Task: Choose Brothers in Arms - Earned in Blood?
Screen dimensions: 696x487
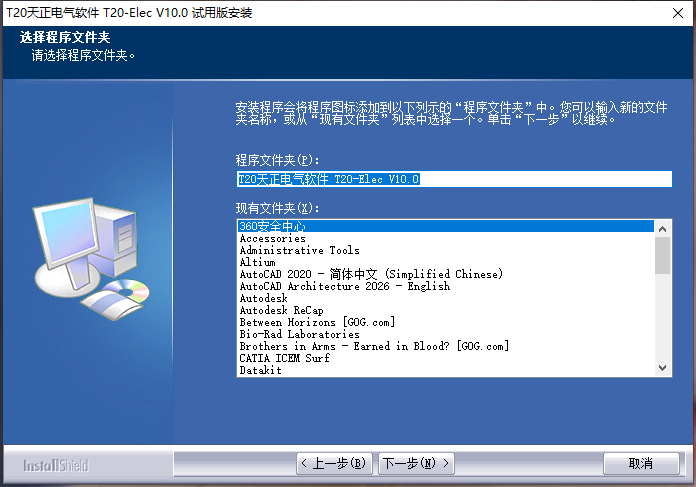Action: click(446, 346)
